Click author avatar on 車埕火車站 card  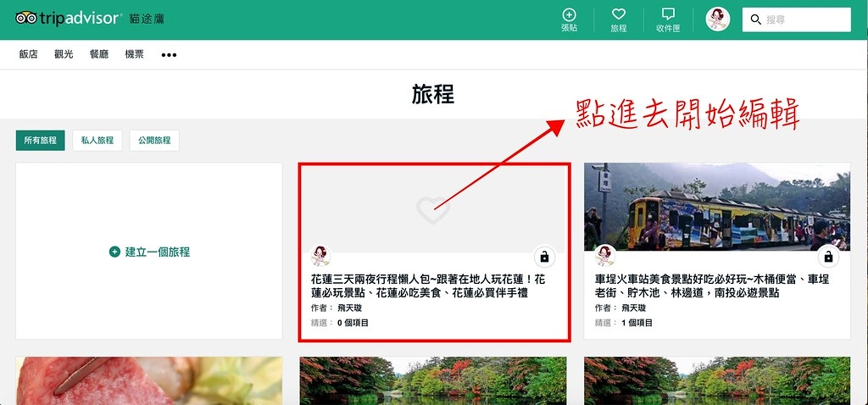pos(605,256)
